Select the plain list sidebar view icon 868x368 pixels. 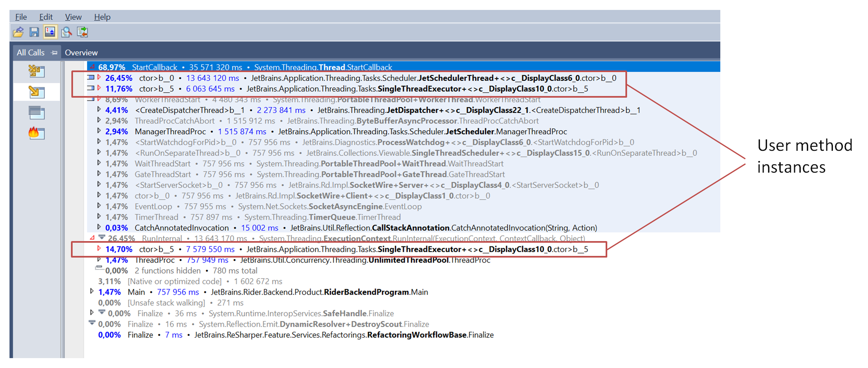coord(36,113)
